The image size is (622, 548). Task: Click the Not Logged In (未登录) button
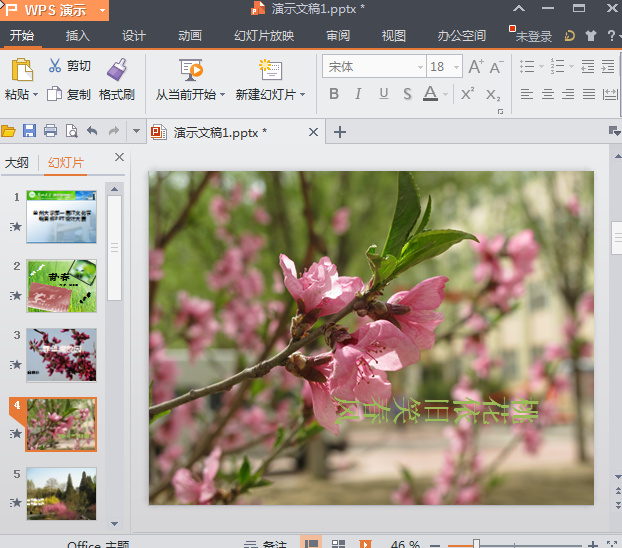[x=533, y=36]
